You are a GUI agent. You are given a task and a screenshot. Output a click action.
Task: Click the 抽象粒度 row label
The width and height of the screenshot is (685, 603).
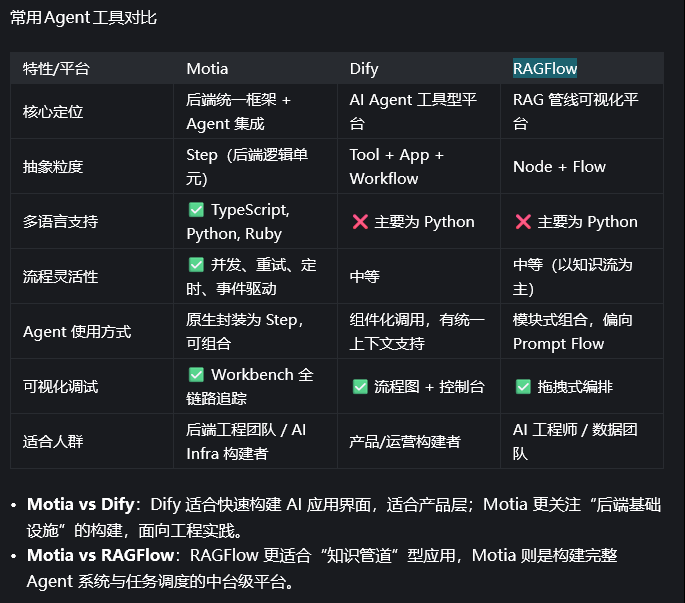53,167
